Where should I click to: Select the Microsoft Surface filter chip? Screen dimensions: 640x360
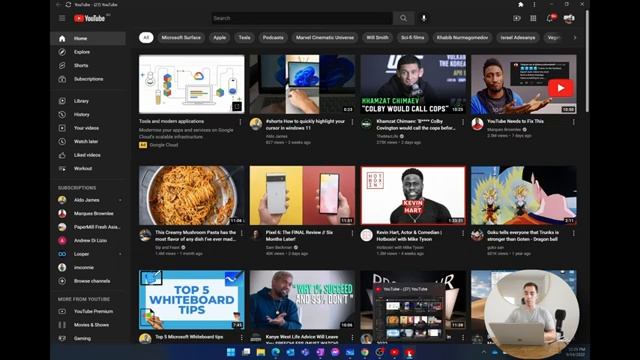181,38
